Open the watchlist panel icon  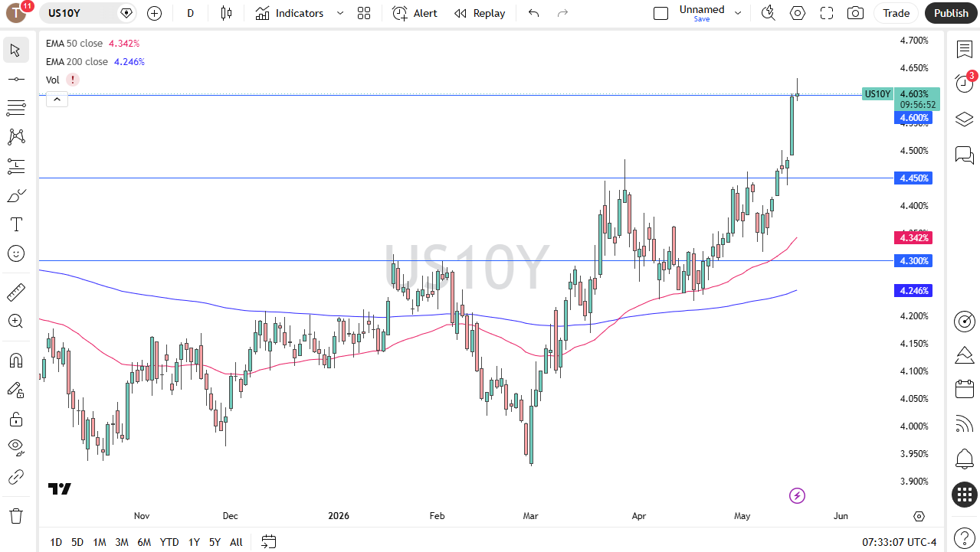(x=965, y=49)
